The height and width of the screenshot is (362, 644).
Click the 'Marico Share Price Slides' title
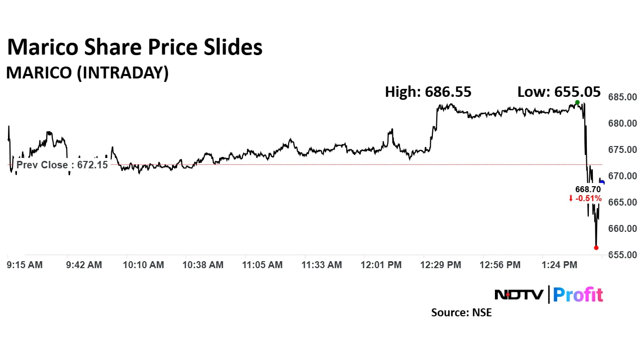134,48
